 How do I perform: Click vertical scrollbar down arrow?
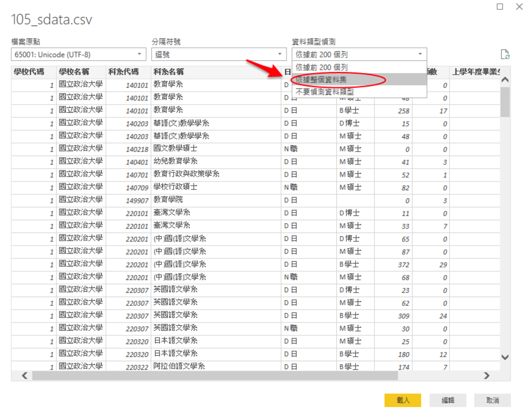tap(505, 357)
